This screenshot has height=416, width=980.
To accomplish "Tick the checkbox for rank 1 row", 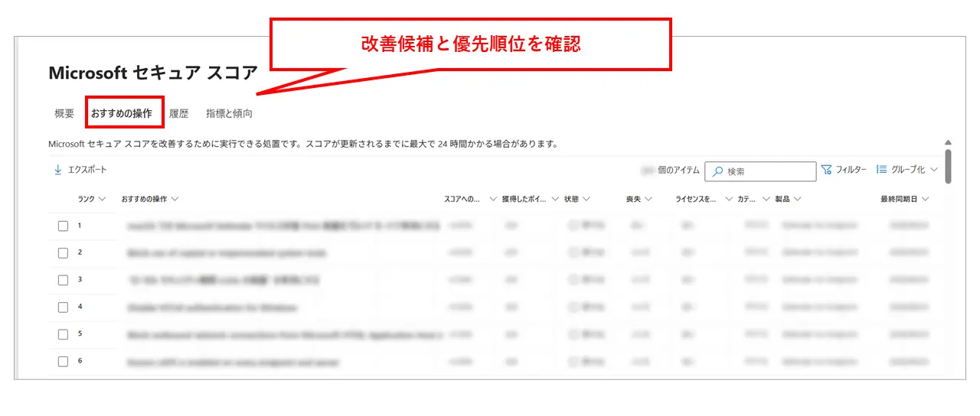I will [63, 226].
